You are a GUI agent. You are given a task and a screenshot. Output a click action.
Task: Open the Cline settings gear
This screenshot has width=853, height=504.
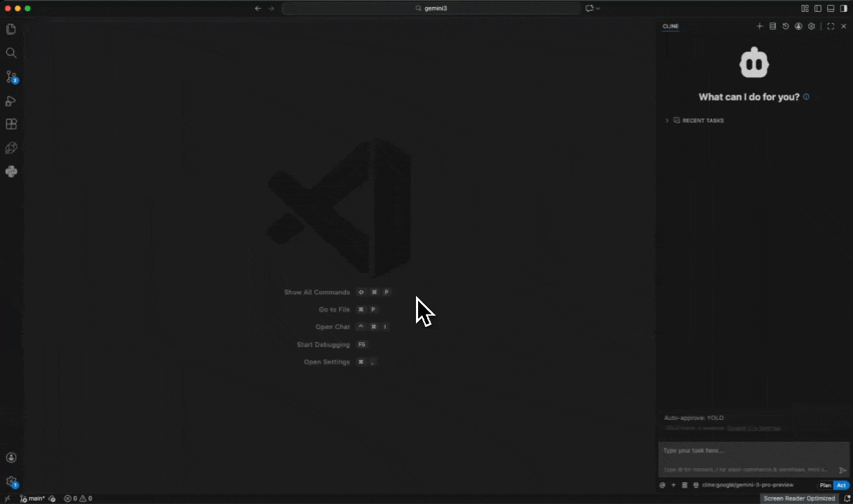811,26
